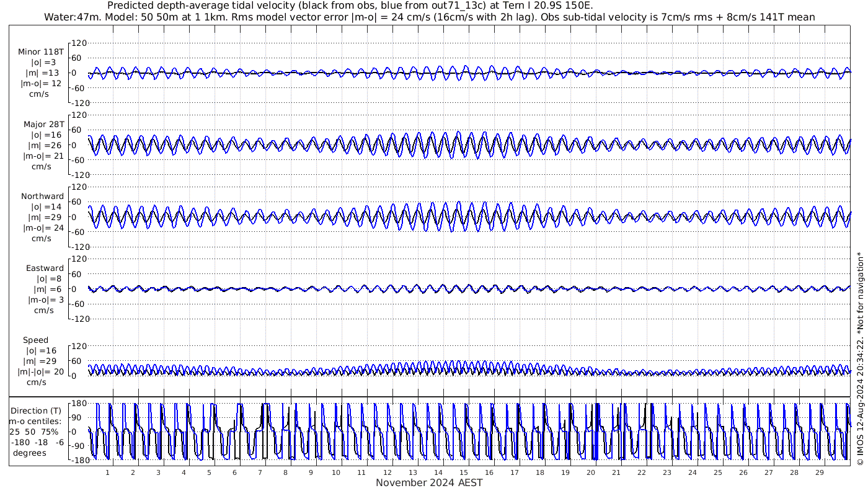Click the 'degrees' unit label
Viewport: 868px width, 496px height.
click(x=29, y=453)
